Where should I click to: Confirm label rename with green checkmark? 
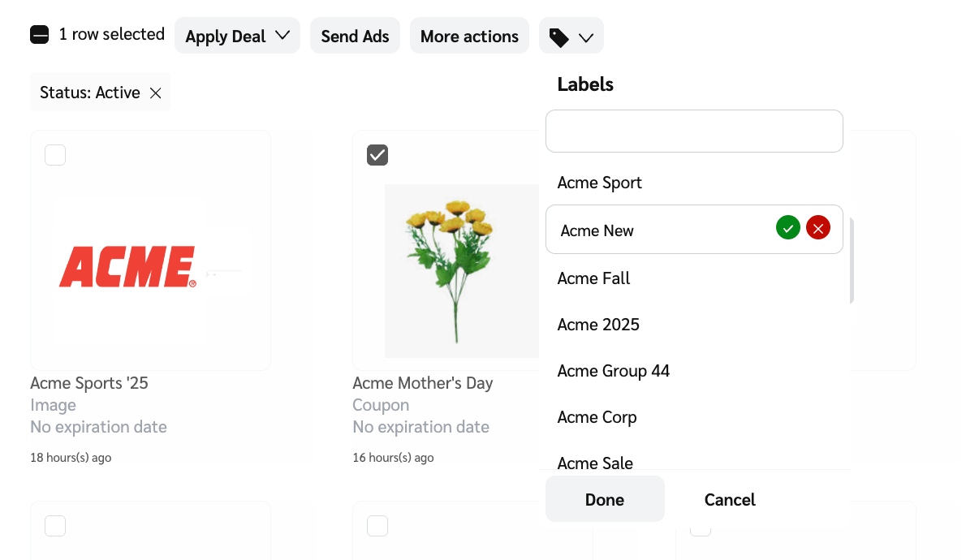coord(787,229)
